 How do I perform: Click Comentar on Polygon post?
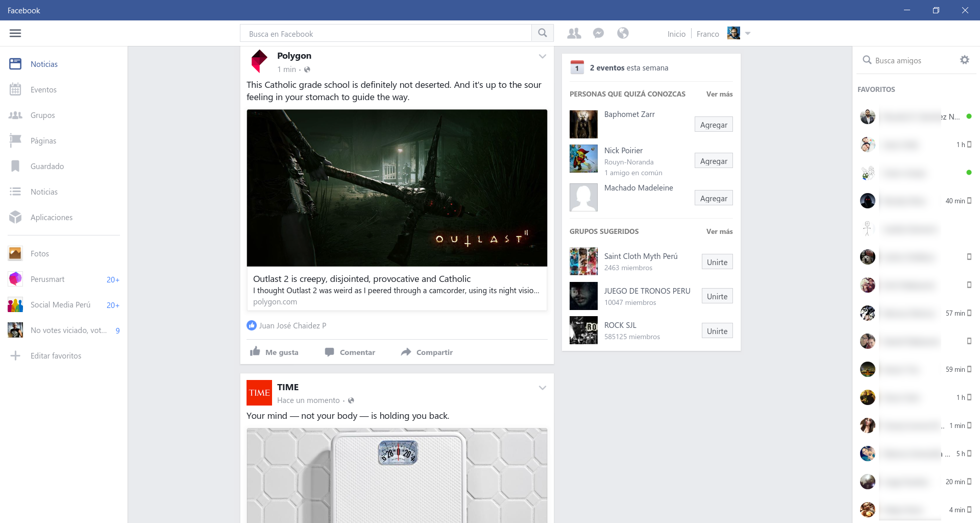pos(350,352)
